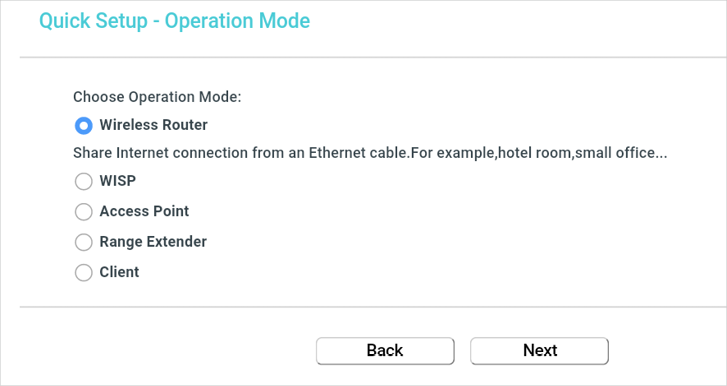The image size is (727, 386).
Task: Pick the Range Extender radio circle
Action: coord(83,242)
